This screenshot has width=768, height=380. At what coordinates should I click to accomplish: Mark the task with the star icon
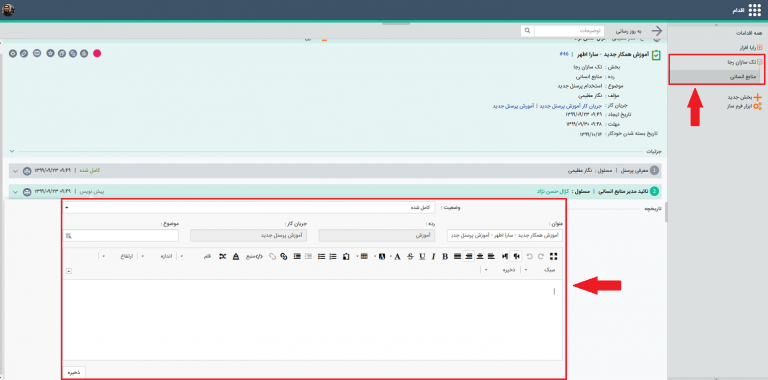click(50, 53)
